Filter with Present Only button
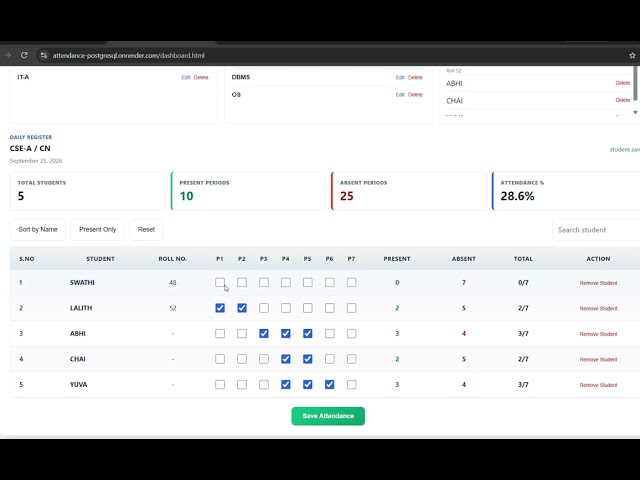Viewport: 640px width, 480px height. tap(98, 229)
